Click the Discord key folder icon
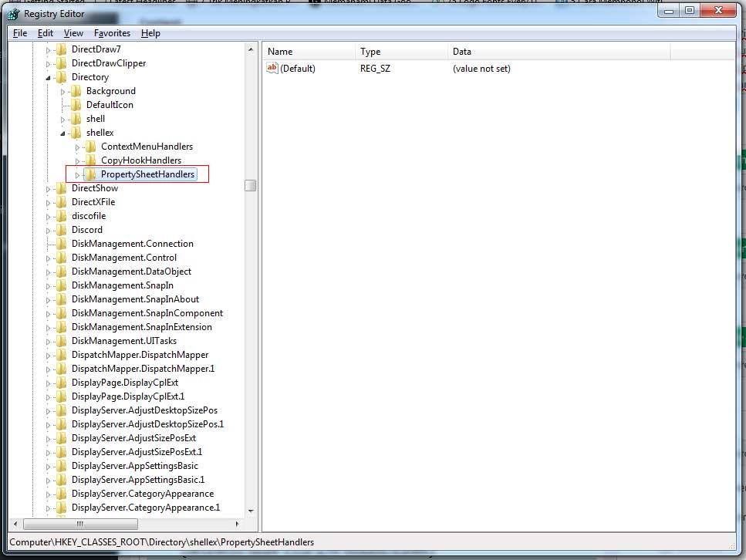The height and width of the screenshot is (560, 746). pyautogui.click(x=61, y=230)
